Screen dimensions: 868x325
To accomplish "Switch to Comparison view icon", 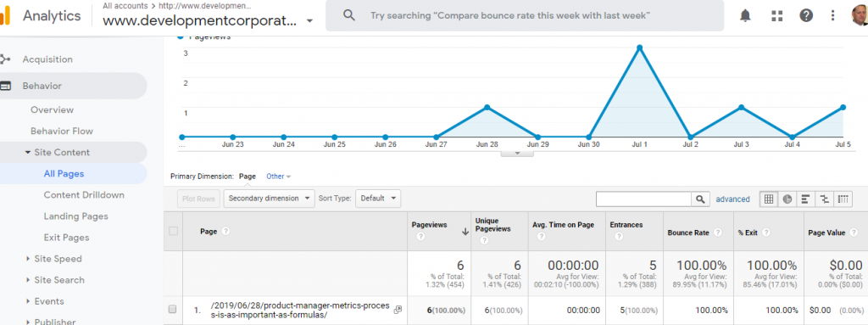I will (824, 199).
